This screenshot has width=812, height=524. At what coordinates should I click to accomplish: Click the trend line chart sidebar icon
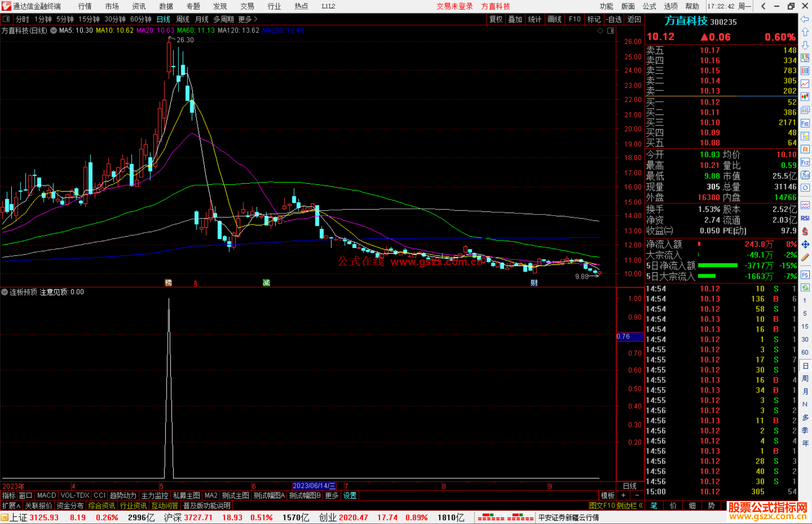pos(805,84)
